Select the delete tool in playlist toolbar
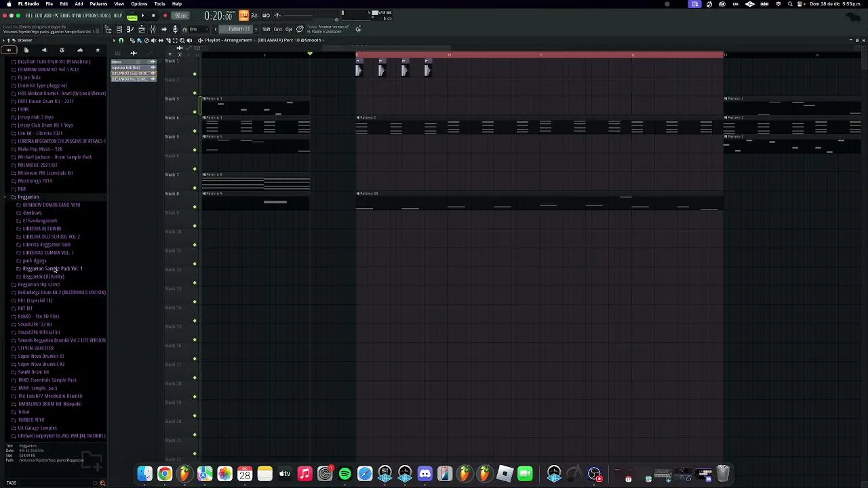 [146, 40]
